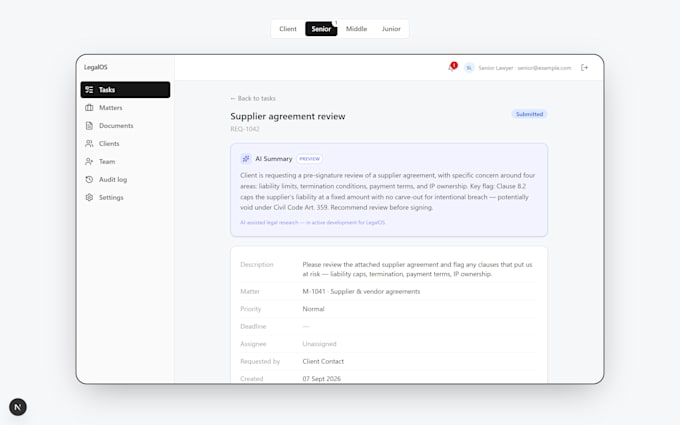Click the Priority field label
The width and height of the screenshot is (680, 425).
click(x=251, y=309)
